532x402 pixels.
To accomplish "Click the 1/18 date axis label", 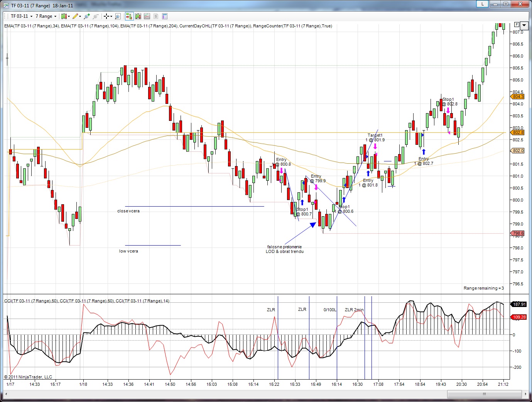I will (83, 384).
